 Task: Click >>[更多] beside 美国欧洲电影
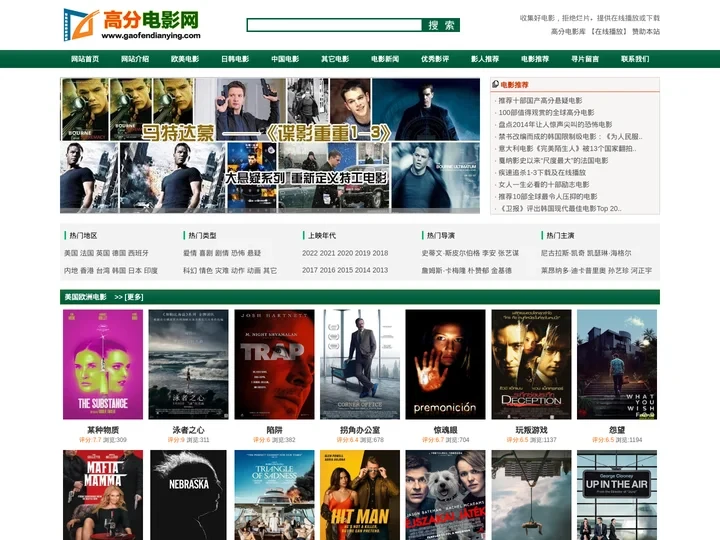pyautogui.click(x=129, y=297)
